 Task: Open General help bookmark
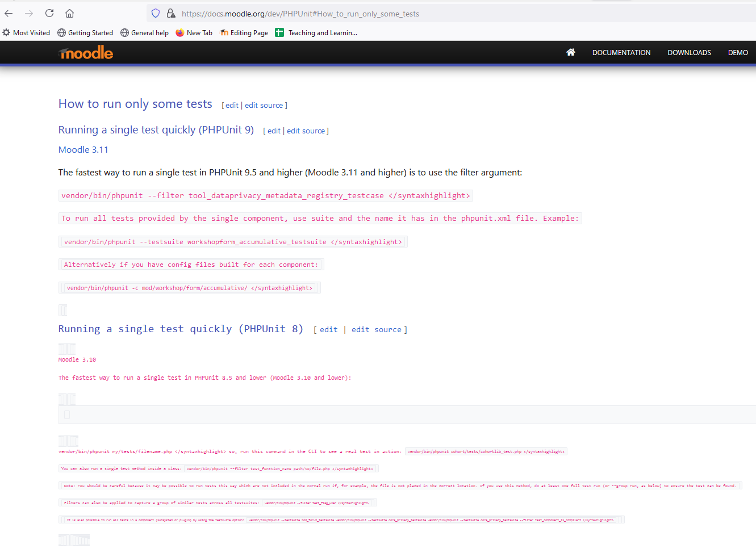(x=144, y=33)
